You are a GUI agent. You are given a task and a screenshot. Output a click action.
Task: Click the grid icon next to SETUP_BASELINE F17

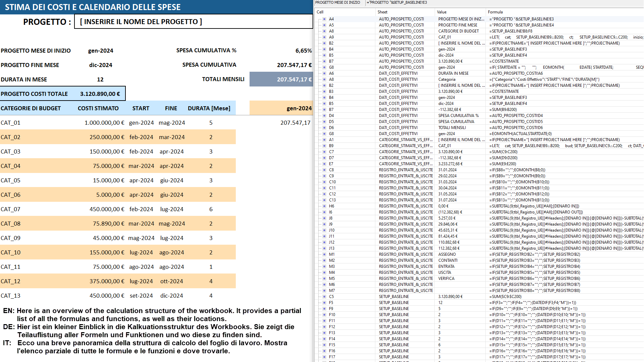pos(324,357)
